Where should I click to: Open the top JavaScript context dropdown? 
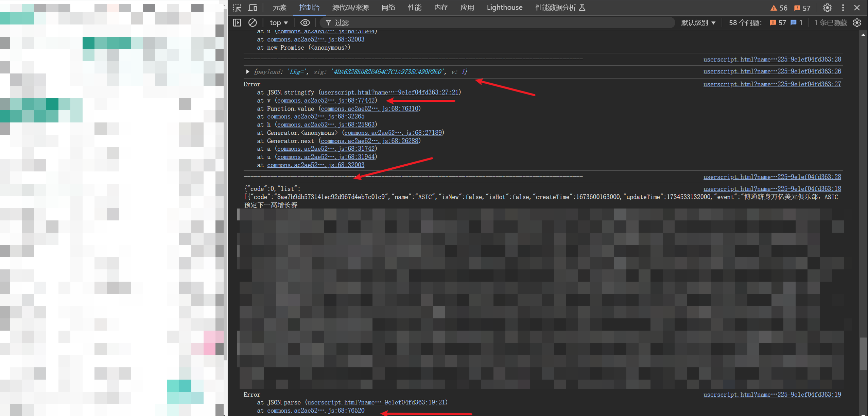[279, 22]
